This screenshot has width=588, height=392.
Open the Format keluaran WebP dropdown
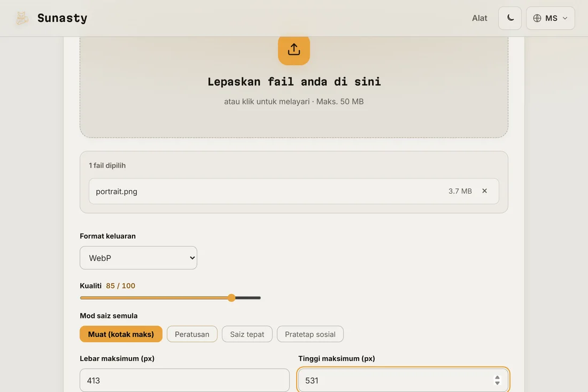coord(138,258)
